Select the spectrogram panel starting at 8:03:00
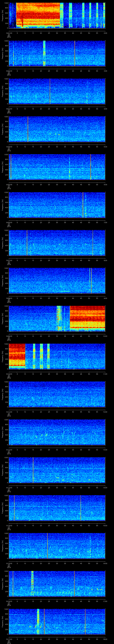 57,91
